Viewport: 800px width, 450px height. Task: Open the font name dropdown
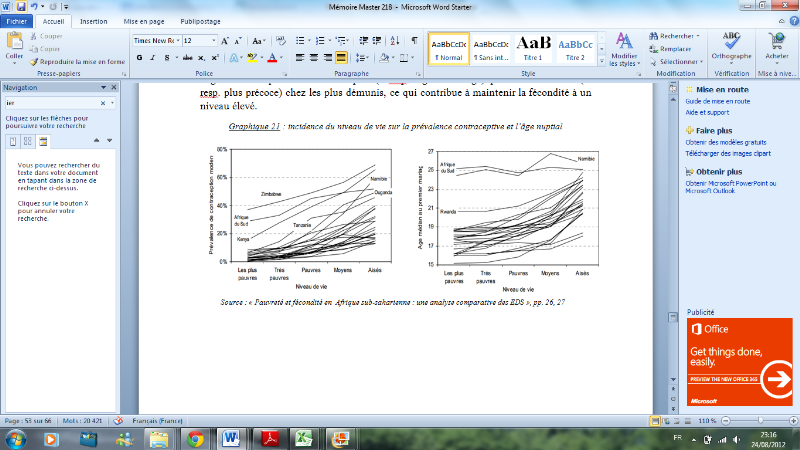pos(178,41)
